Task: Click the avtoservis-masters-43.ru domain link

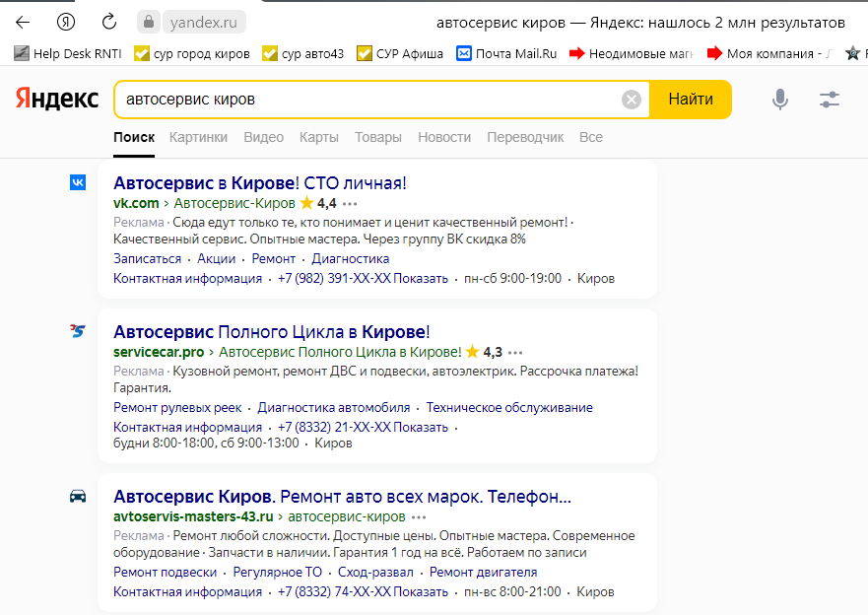Action: pos(193,516)
